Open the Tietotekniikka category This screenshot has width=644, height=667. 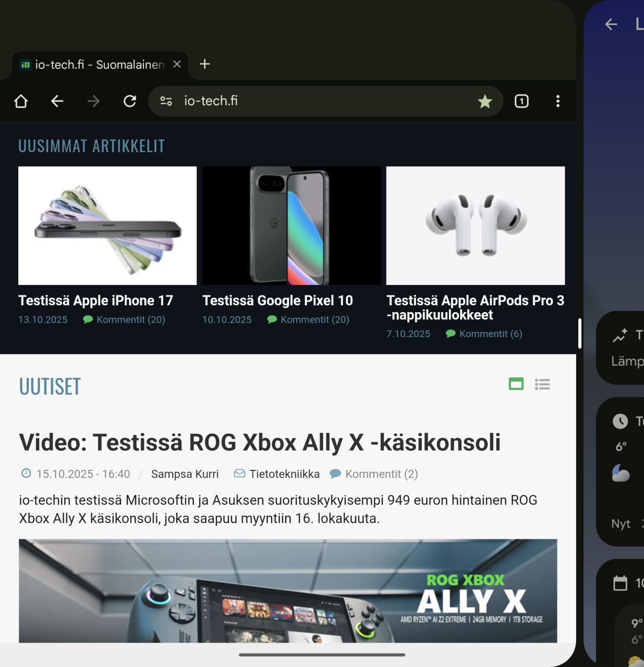(x=284, y=474)
